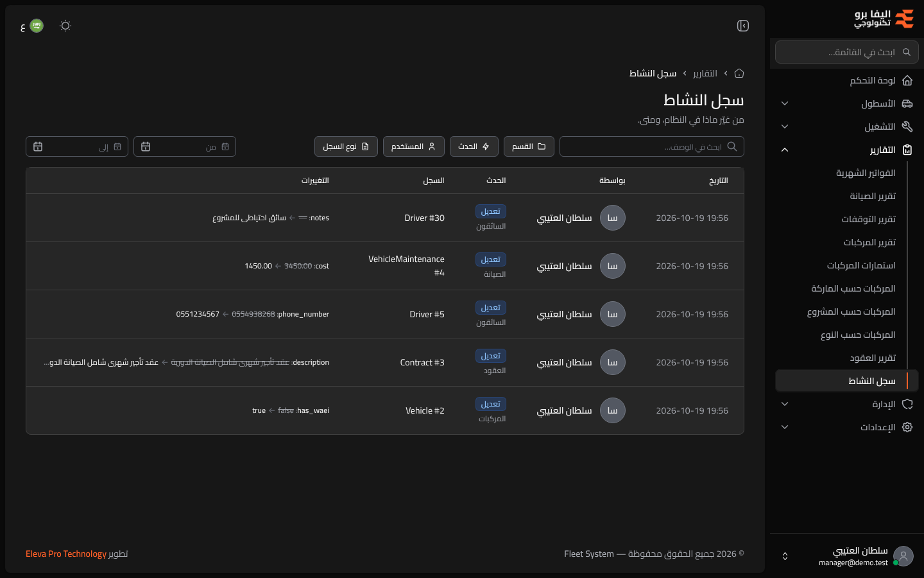Click the 'تعديل' badge in VehicleMaintenance #4 row
Viewport: 924px width, 578px height.
tap(491, 259)
